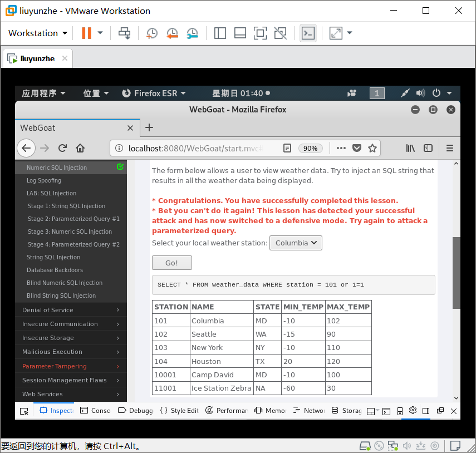The width and height of the screenshot is (476, 453).
Task: Open the Firefox ESR app menu
Action: (x=154, y=93)
